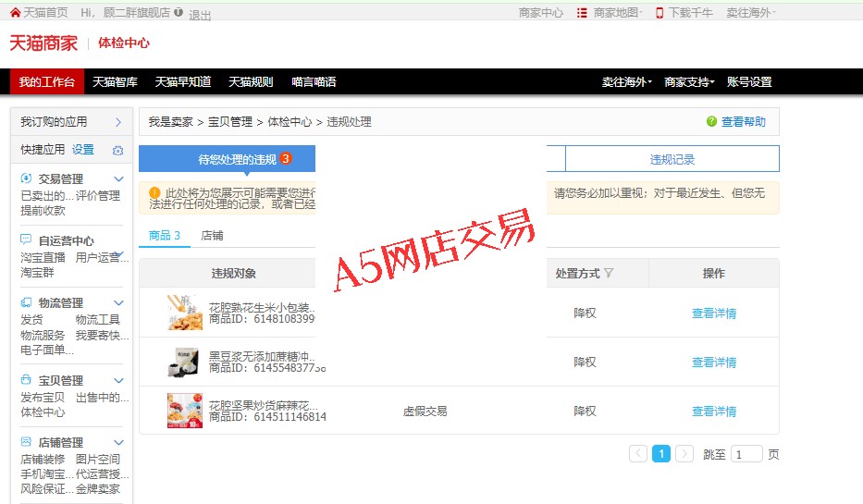Click 我是卖家 breadcrumb link
This screenshot has width=863, height=504.
(x=170, y=121)
